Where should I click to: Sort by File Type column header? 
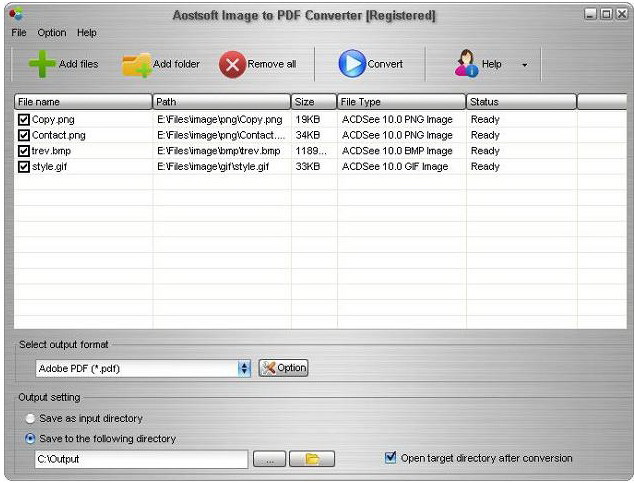(x=401, y=102)
